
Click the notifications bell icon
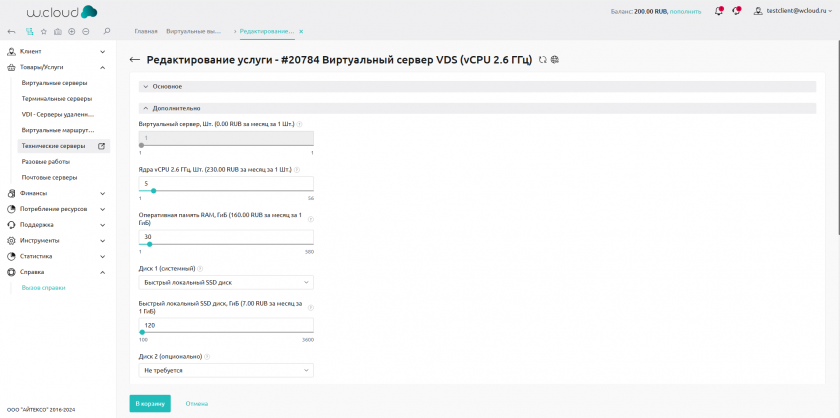[719, 11]
